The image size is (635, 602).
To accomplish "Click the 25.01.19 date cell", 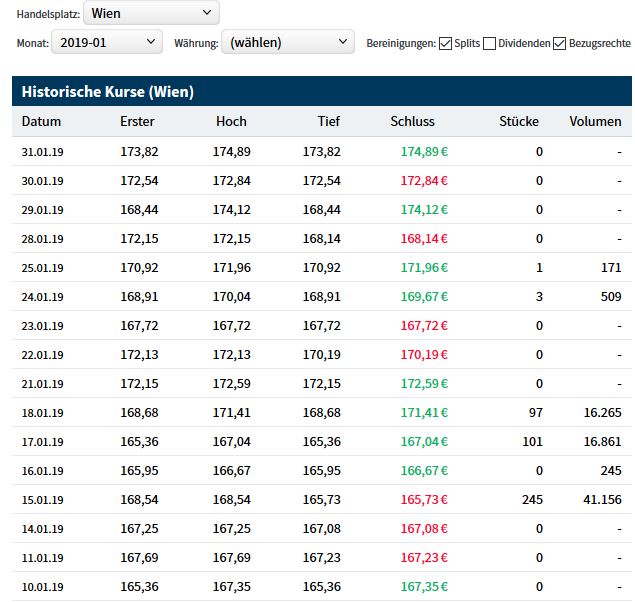I will point(42,268).
